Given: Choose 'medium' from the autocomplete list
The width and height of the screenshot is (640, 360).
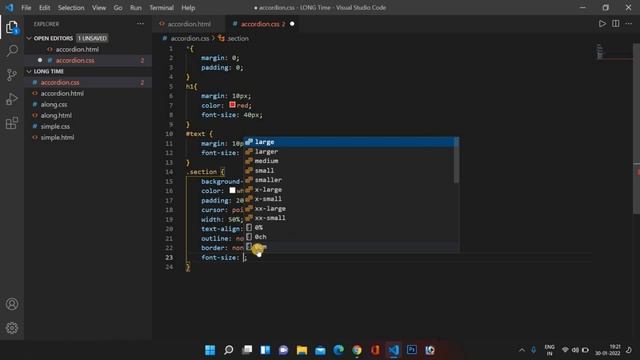Looking at the screenshot, I should tap(351, 161).
